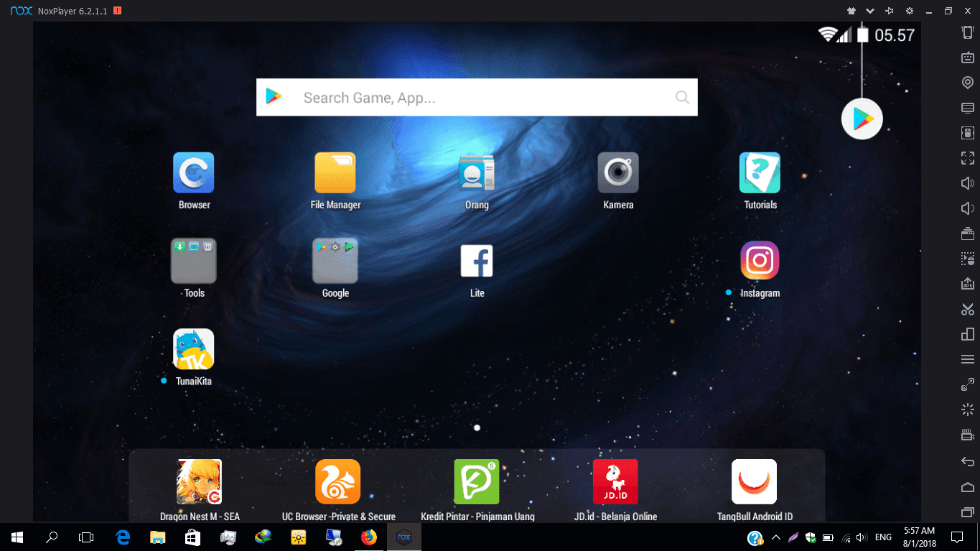Open the Kamera app
Screen dimensions: 980x551
[618, 173]
